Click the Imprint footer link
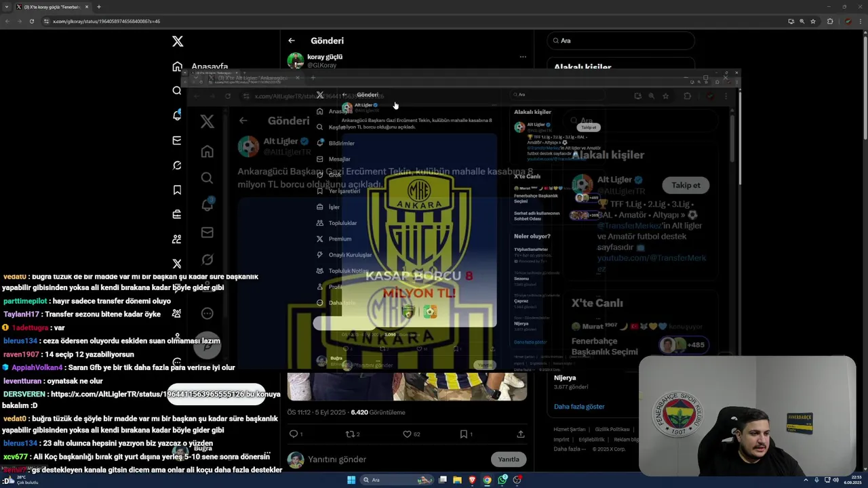Image resolution: width=868 pixels, height=488 pixels. click(561, 439)
